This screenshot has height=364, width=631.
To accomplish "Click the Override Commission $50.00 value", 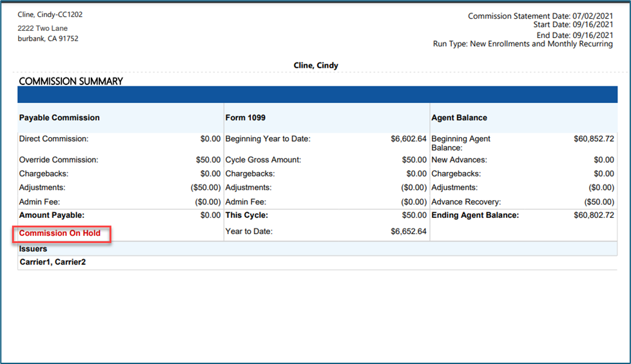I will click(208, 160).
